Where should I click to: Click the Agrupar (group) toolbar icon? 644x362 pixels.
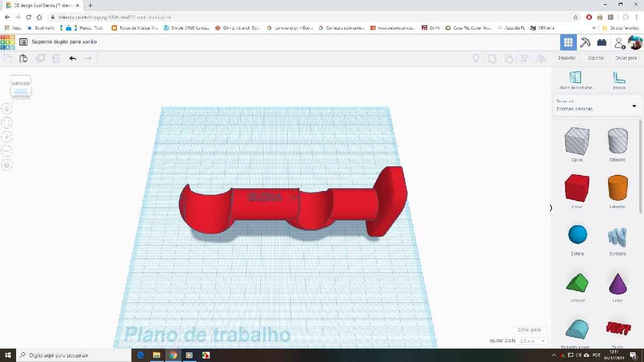[492, 59]
